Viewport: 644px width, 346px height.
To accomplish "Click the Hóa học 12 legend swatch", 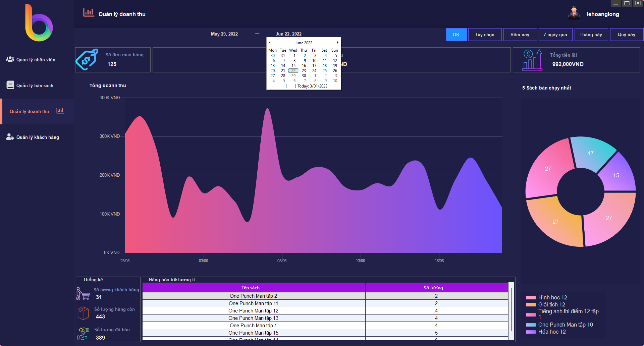I will pyautogui.click(x=531, y=332).
